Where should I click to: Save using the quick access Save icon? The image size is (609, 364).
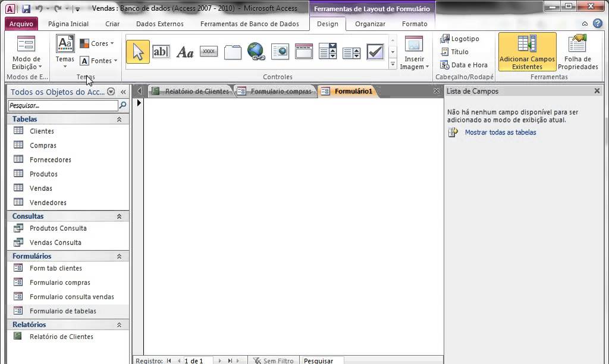(x=26, y=8)
